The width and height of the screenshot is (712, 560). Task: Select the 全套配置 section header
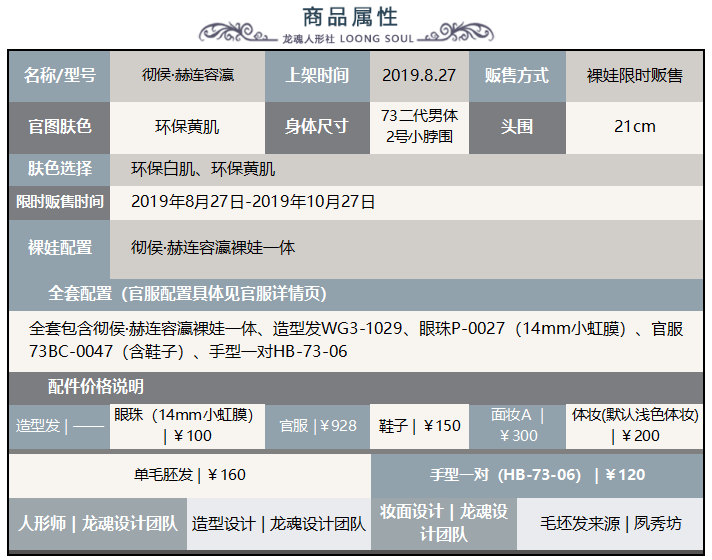[187, 294]
